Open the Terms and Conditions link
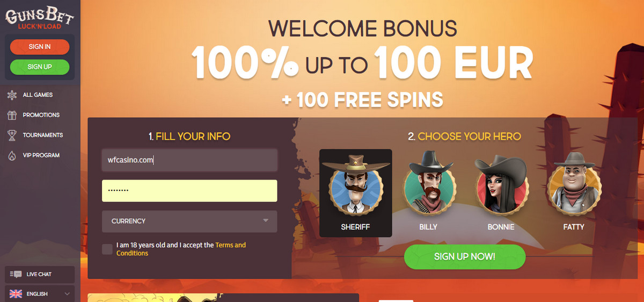Image resolution: width=644 pixels, height=302 pixels. coord(181,249)
